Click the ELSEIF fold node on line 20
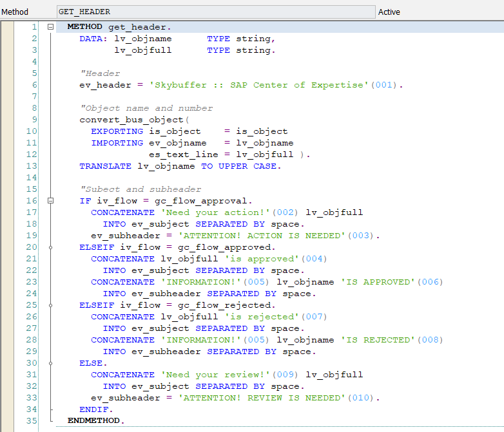The image size is (504, 432). 50,247
